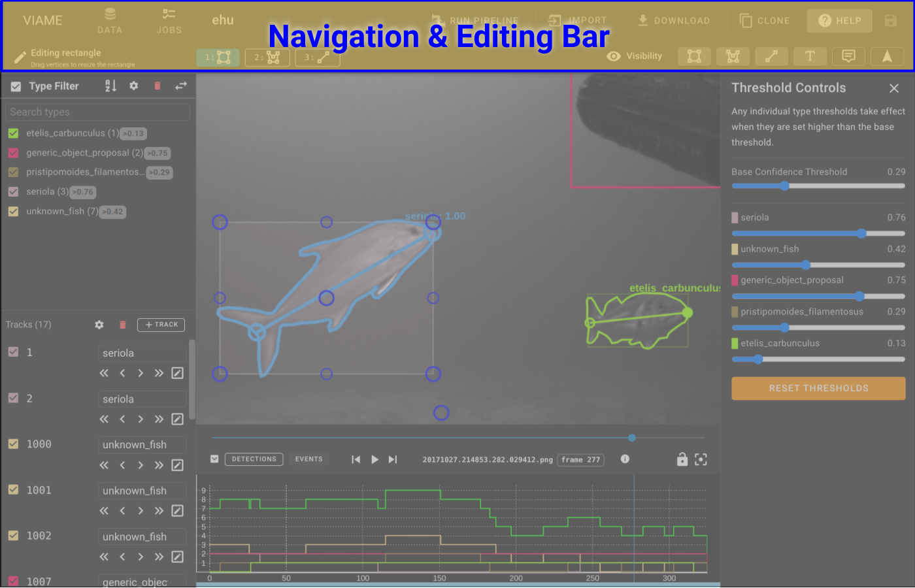Click the recenter view icon

[x=701, y=459]
